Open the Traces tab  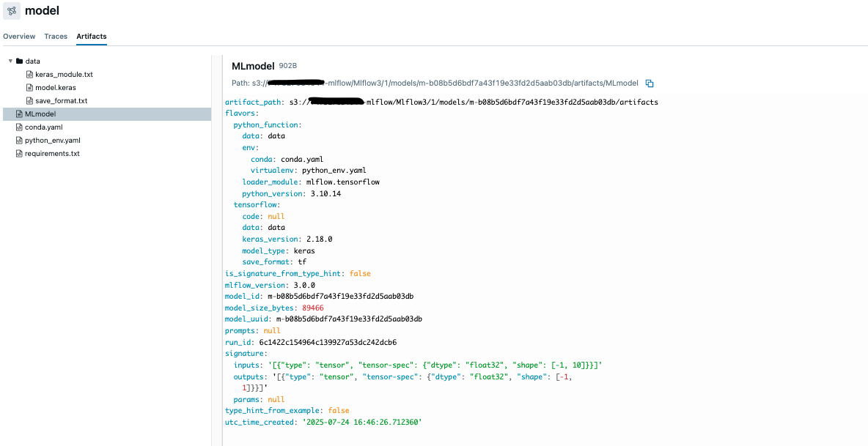pos(55,36)
